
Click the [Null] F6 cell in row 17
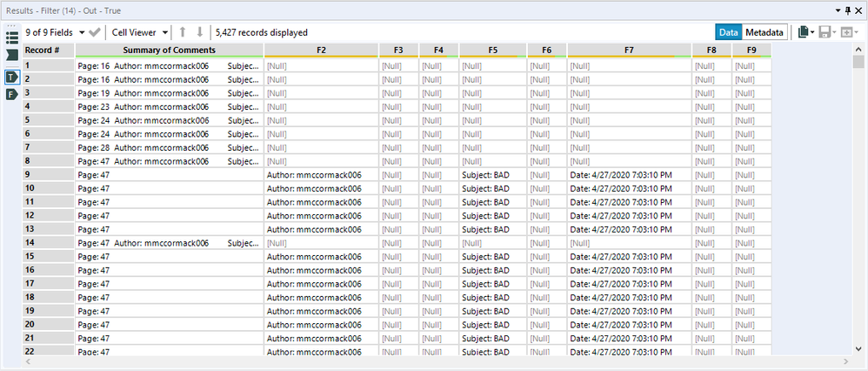pos(547,284)
